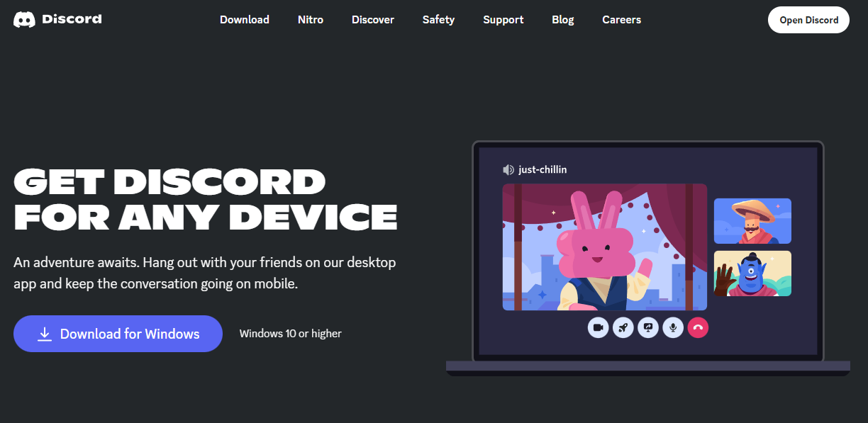
Task: Click the straw hat character video tile
Action: pyautogui.click(x=752, y=221)
